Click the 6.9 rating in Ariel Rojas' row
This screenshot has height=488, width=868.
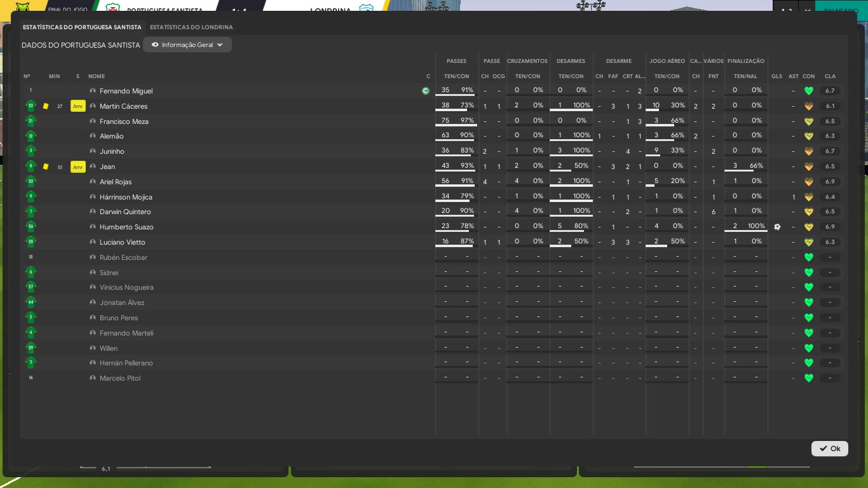[x=830, y=182]
